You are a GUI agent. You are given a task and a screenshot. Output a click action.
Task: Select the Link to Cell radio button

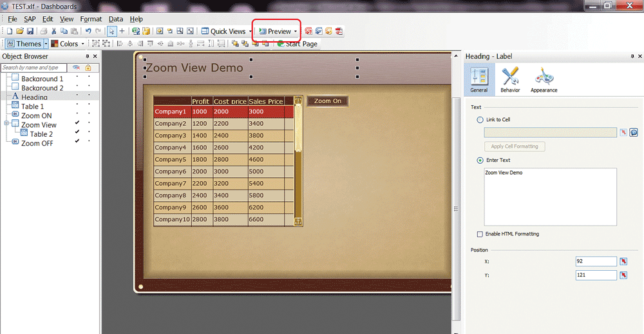480,120
